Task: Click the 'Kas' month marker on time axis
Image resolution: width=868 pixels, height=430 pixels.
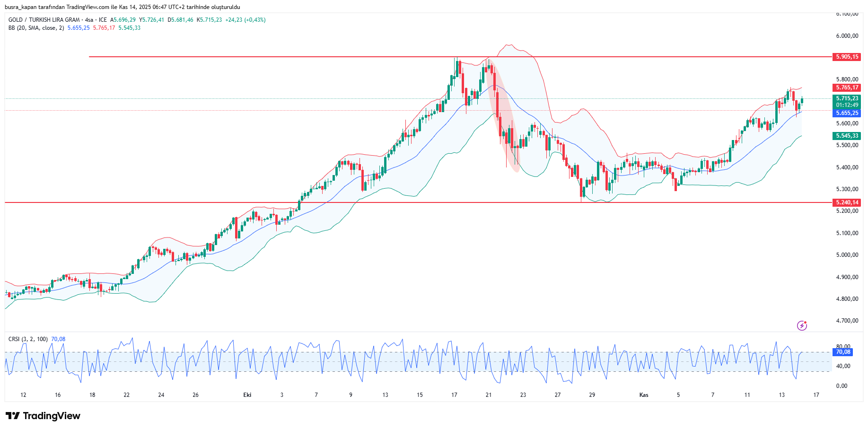Action: (644, 395)
